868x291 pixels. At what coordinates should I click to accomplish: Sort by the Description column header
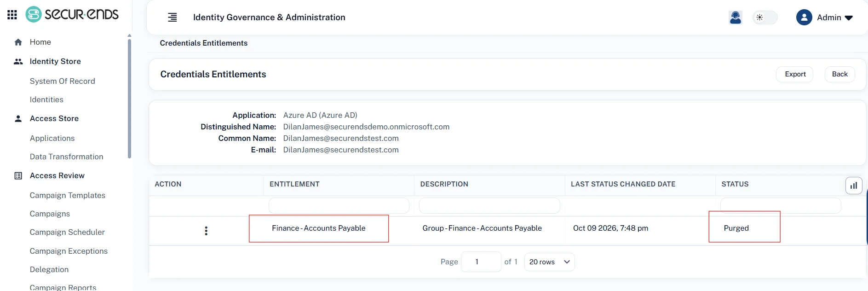click(444, 184)
